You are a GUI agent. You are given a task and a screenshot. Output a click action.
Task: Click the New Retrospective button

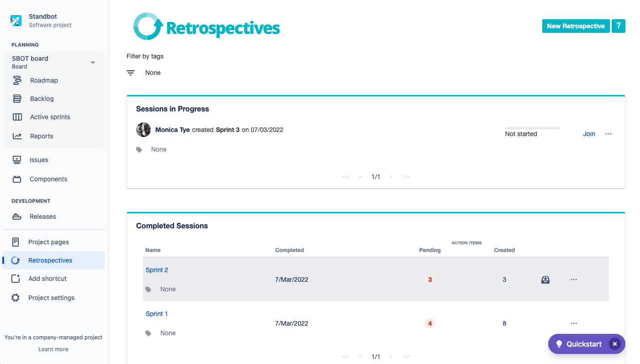click(x=576, y=26)
